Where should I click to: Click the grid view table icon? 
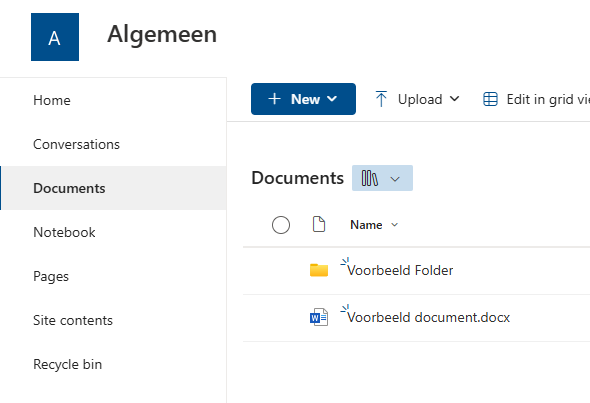[x=490, y=99]
